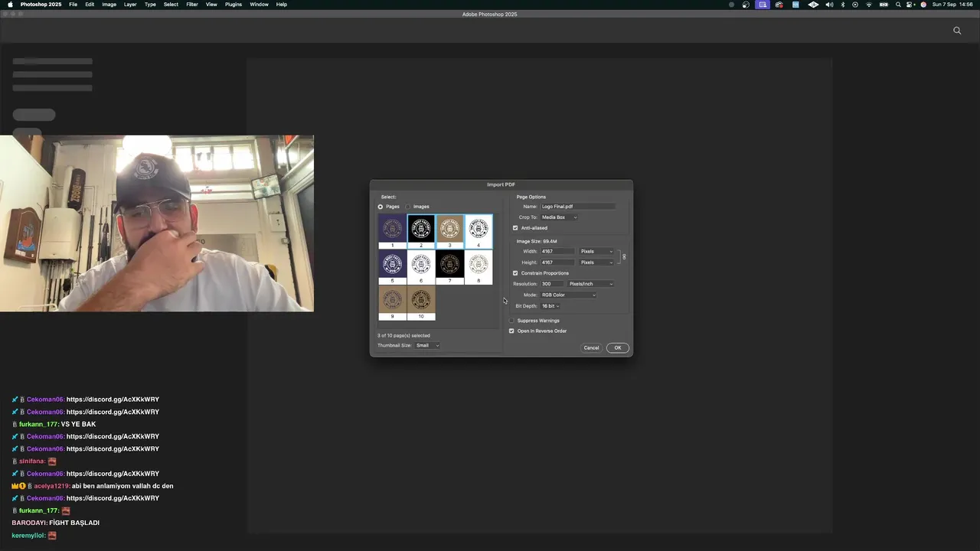Click the Now Playing circular play icon

click(x=855, y=5)
